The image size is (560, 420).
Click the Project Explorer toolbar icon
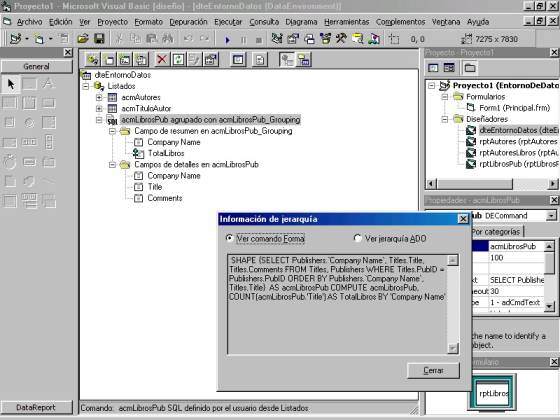(x=277, y=39)
